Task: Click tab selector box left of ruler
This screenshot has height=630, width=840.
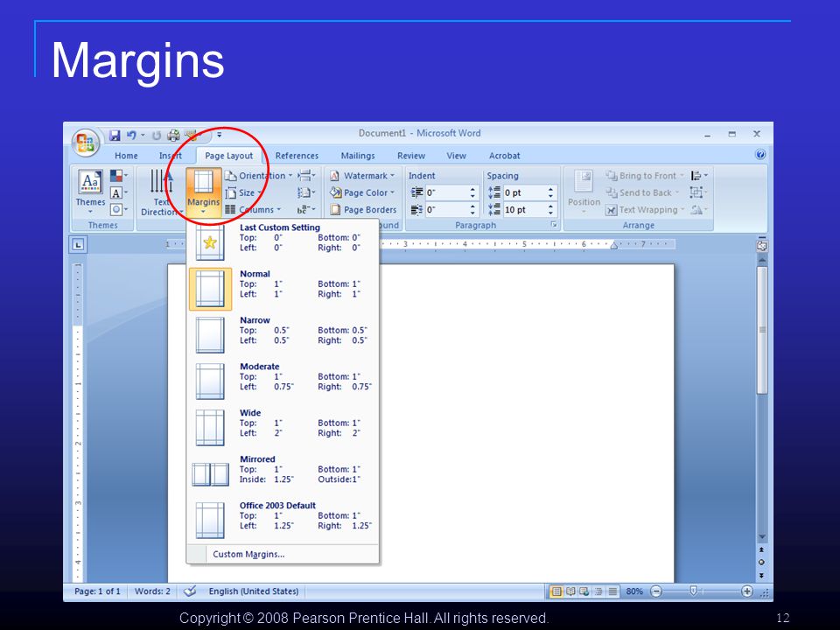Action: (78, 245)
